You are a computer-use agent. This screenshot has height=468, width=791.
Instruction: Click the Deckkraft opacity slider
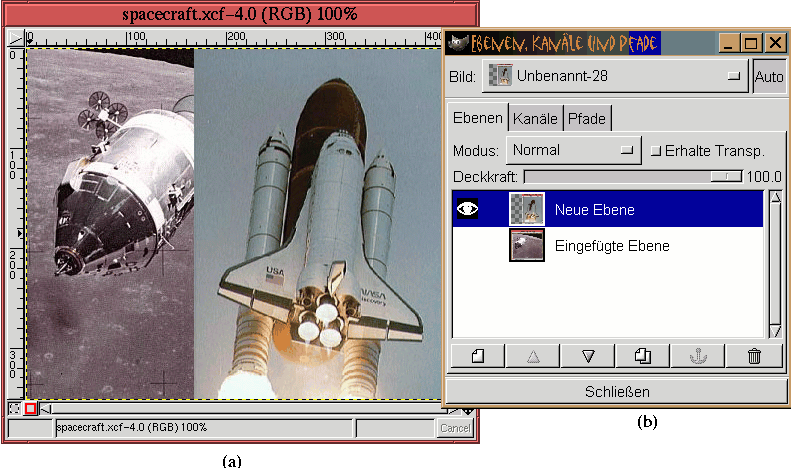tap(632, 176)
